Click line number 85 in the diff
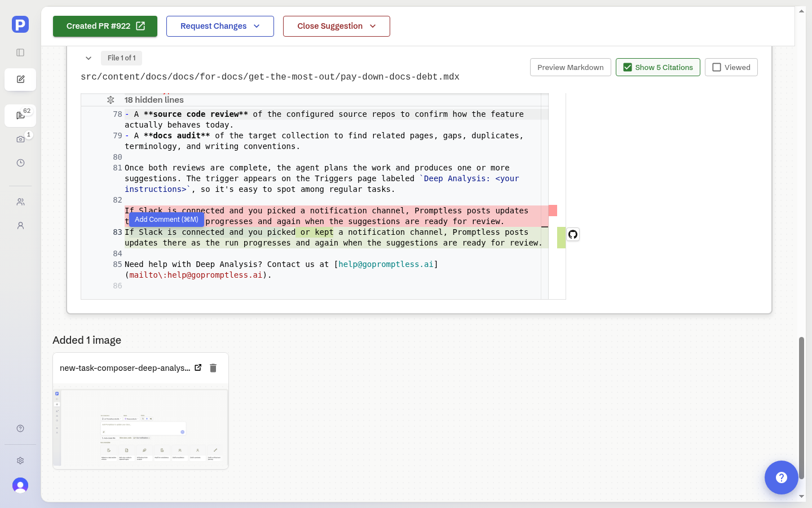812x508 pixels. [x=117, y=264]
